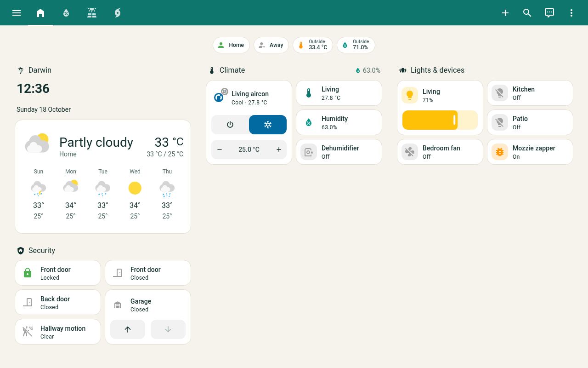Open the Outside 33.4 °C temperature chip
588x368 pixels.
(313, 45)
